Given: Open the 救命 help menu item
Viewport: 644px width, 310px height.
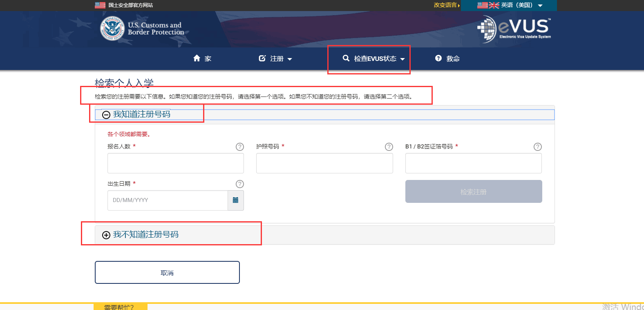Looking at the screenshot, I should [447, 58].
